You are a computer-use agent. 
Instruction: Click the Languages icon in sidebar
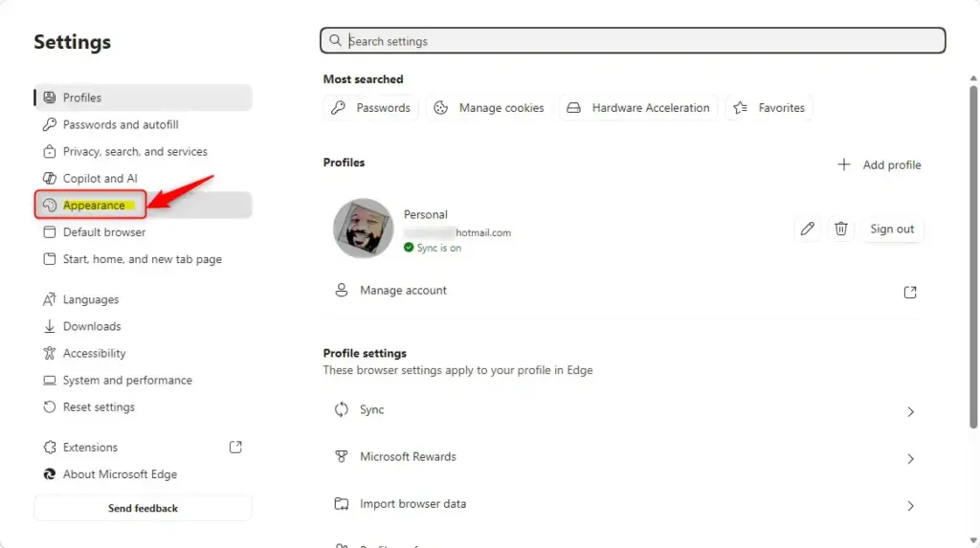point(50,299)
